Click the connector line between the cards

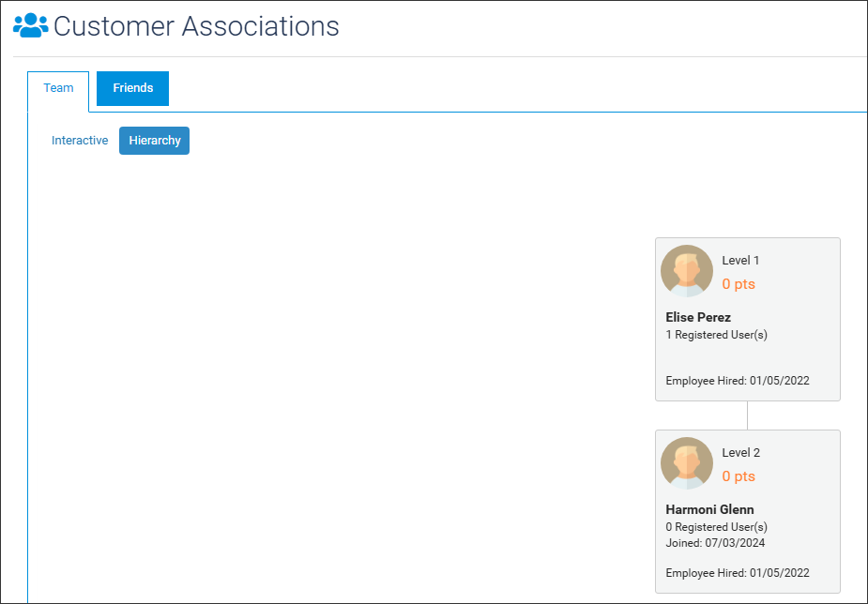[x=747, y=415]
